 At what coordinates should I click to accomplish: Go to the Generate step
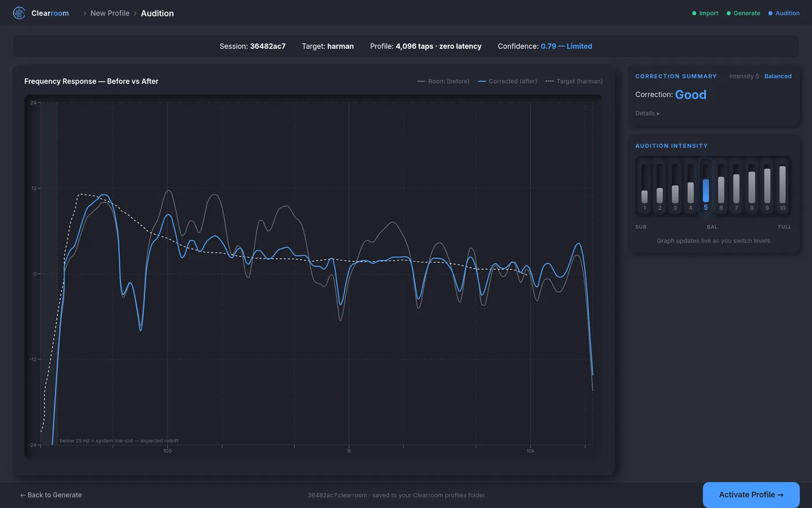pos(744,13)
